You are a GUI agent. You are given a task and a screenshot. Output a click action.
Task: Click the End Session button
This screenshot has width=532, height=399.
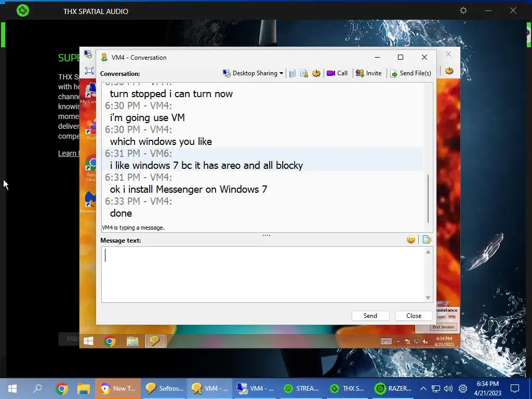point(443,327)
